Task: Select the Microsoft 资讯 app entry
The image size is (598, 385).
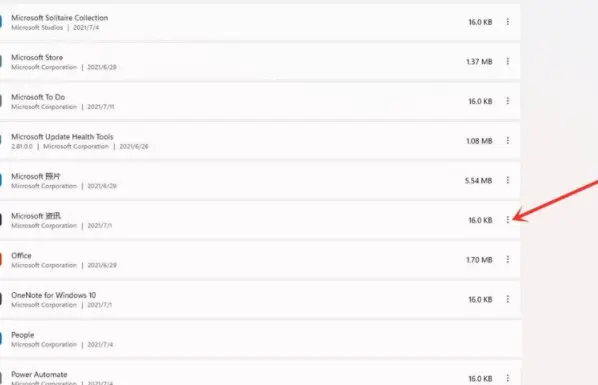Action: (x=260, y=220)
